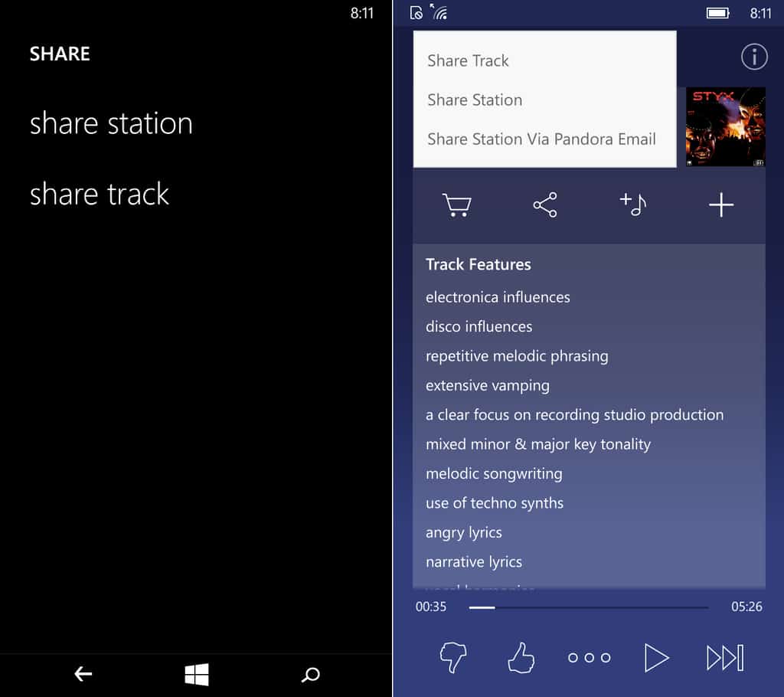784x697 pixels.
Task: Play the current track
Action: coord(656,657)
